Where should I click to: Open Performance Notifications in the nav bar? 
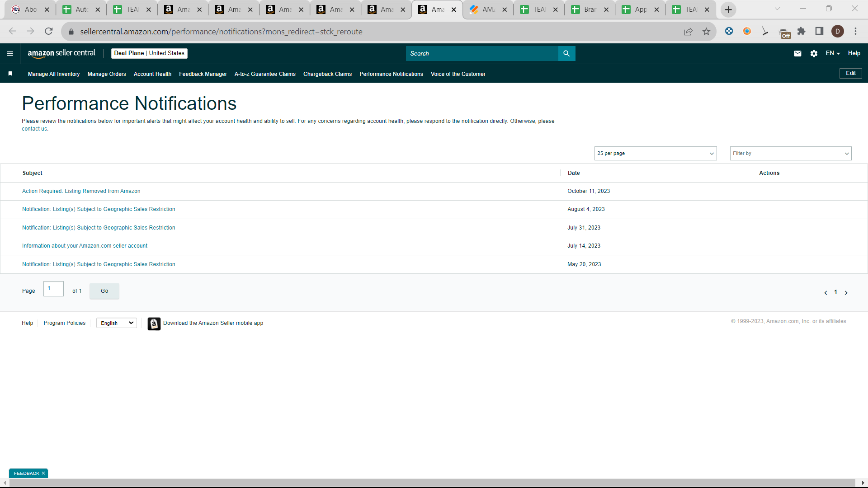click(x=391, y=74)
